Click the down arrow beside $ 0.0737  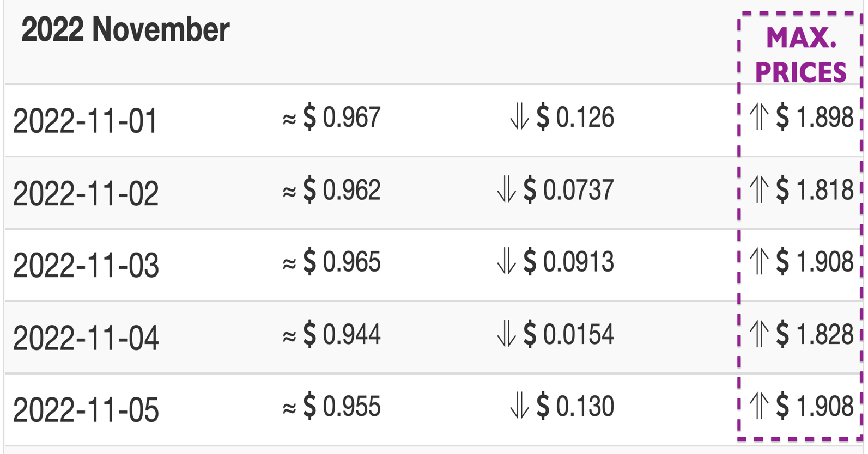coord(506,189)
